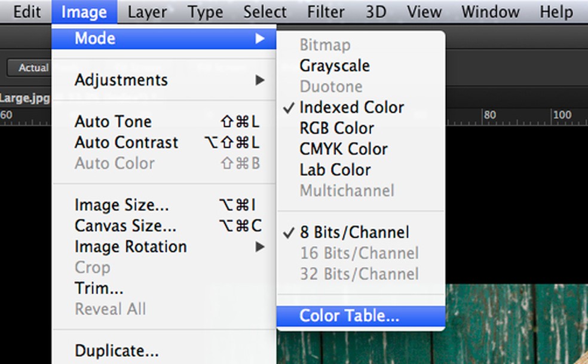
Task: Select Indexed Color mode
Action: 351,108
